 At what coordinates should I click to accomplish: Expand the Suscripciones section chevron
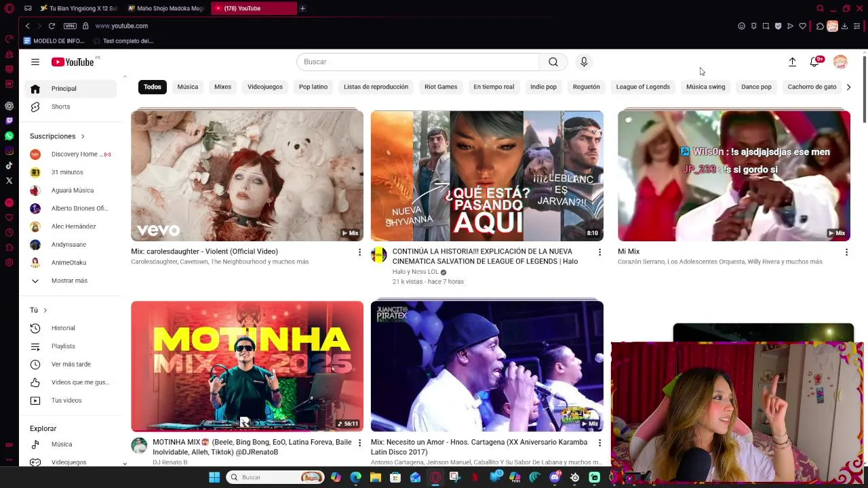(83, 136)
